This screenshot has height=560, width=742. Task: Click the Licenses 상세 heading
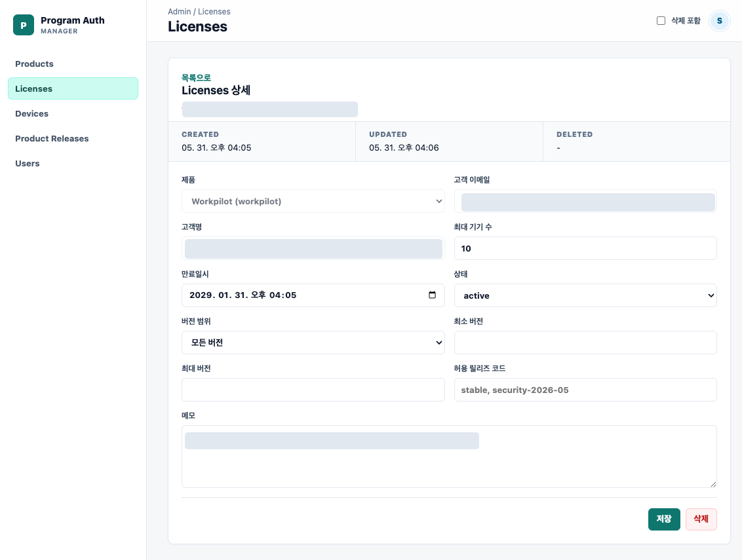click(216, 90)
